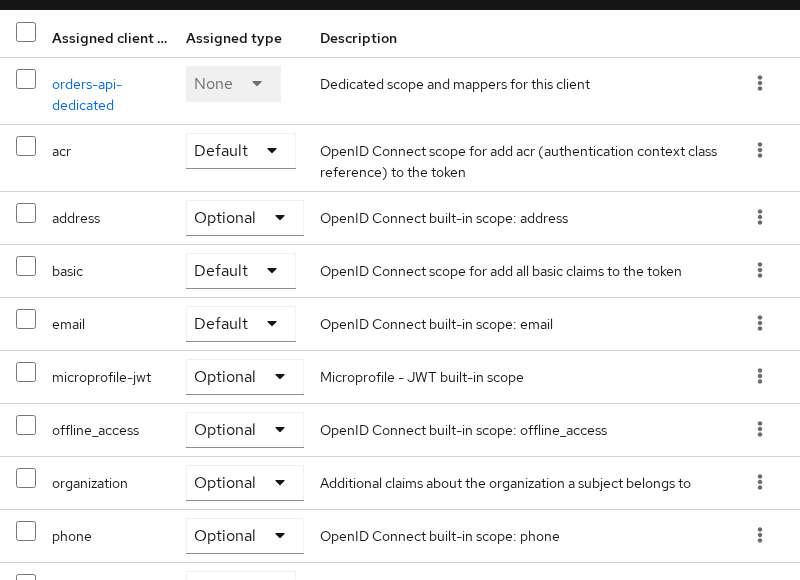Expand assigned type dropdown for offline_access

click(x=245, y=430)
